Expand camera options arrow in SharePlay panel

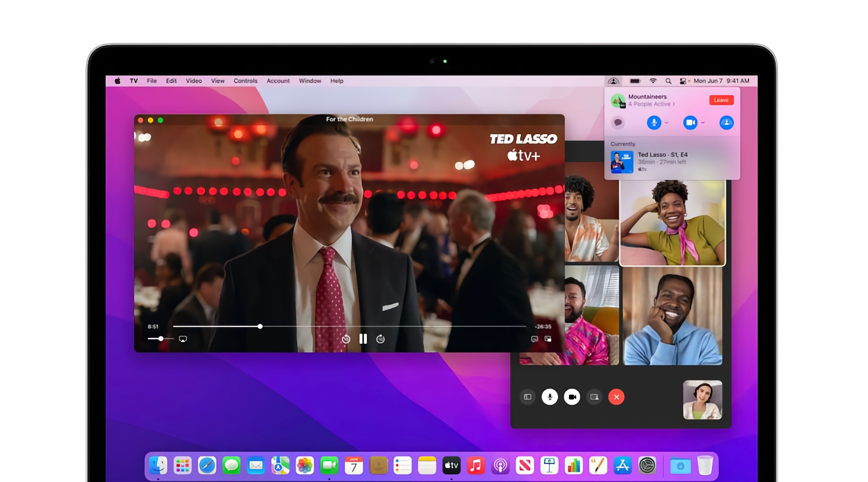[x=703, y=123]
